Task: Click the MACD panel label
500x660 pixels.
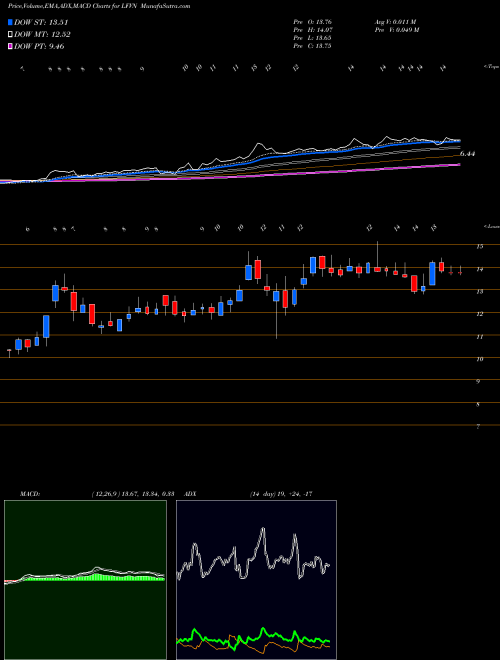Action: pos(29,494)
